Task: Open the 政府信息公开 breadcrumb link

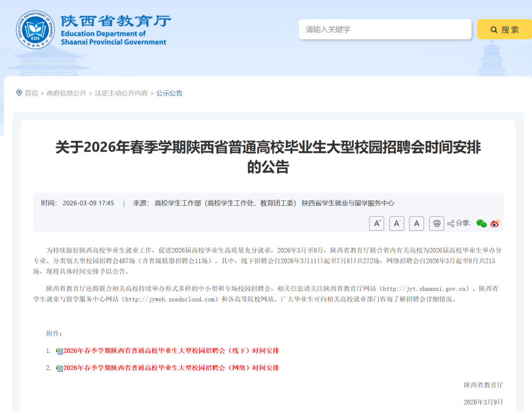Action: pyautogui.click(x=66, y=93)
